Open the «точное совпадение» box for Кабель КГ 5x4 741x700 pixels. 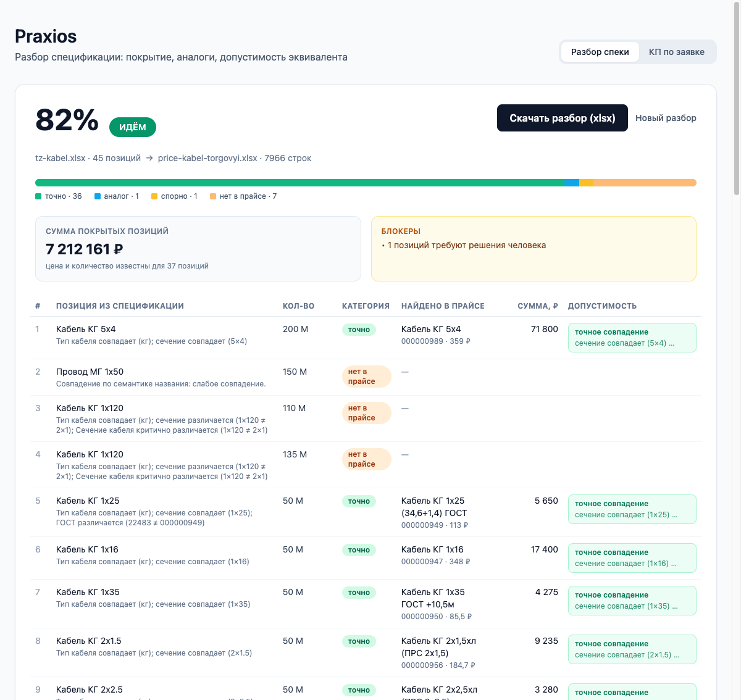click(632, 338)
